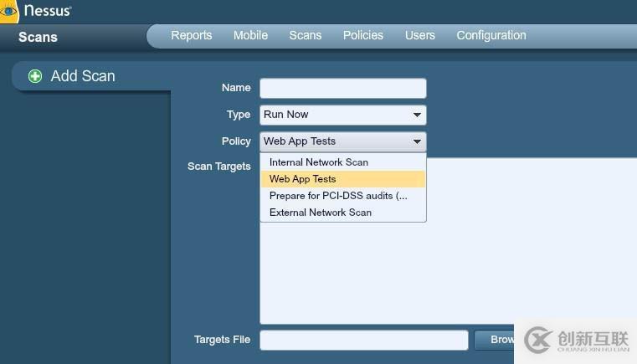The image size is (637, 364).
Task: Click the Targets File input field
Action: click(364, 340)
